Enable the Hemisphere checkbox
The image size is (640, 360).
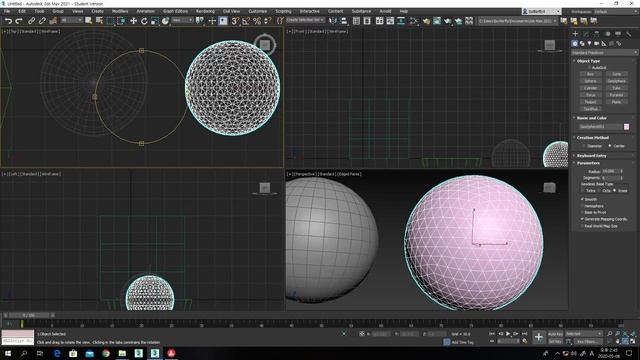(591, 206)
